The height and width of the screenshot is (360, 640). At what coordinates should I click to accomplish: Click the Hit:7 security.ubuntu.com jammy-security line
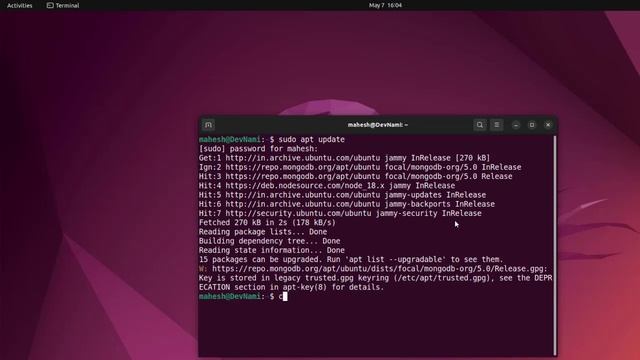(x=340, y=213)
